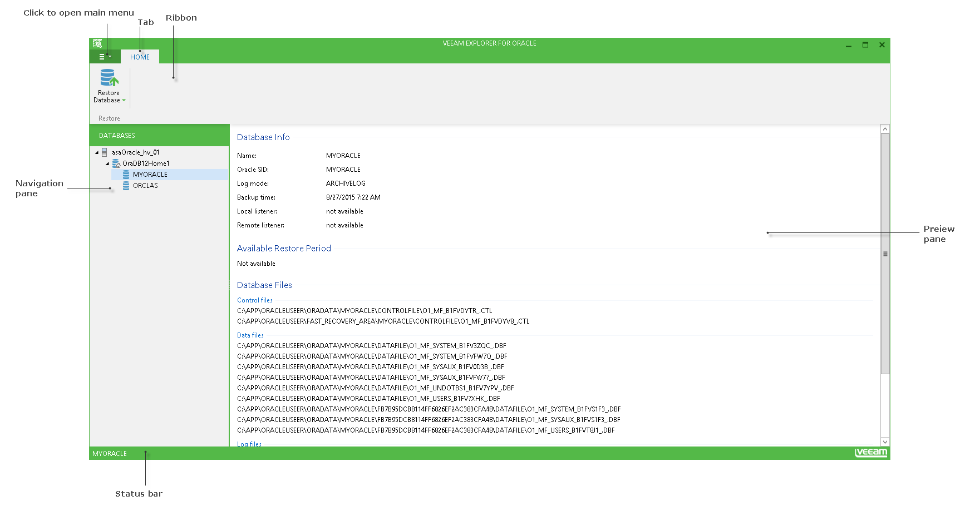Image resolution: width=980 pixels, height=506 pixels.
Task: Select the OraDB12Home1 Oracle home icon
Action: [116, 163]
